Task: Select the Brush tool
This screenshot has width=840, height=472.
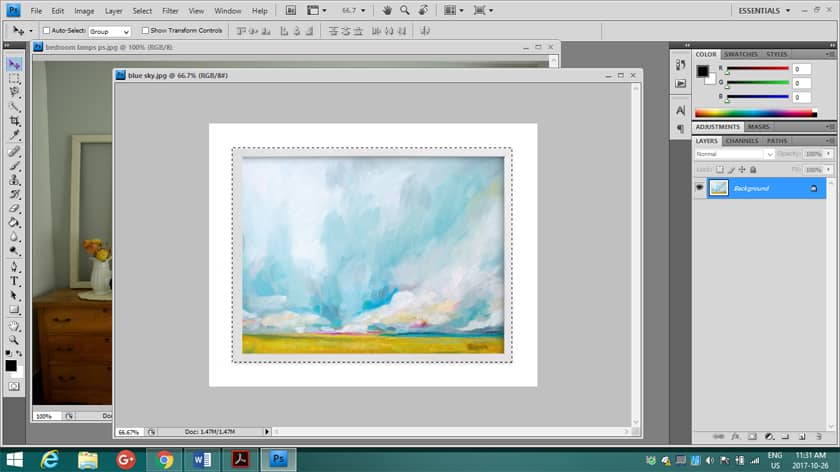Action: point(14,166)
